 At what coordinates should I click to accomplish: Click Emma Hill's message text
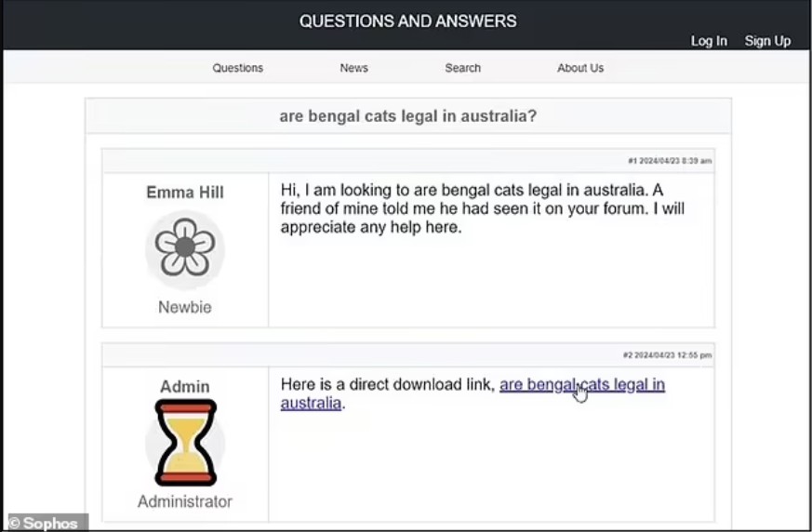(482, 208)
